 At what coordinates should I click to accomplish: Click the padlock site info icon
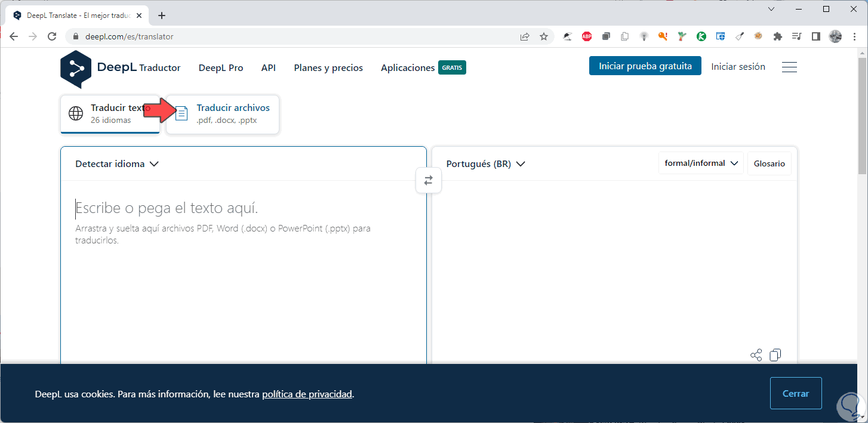point(75,37)
